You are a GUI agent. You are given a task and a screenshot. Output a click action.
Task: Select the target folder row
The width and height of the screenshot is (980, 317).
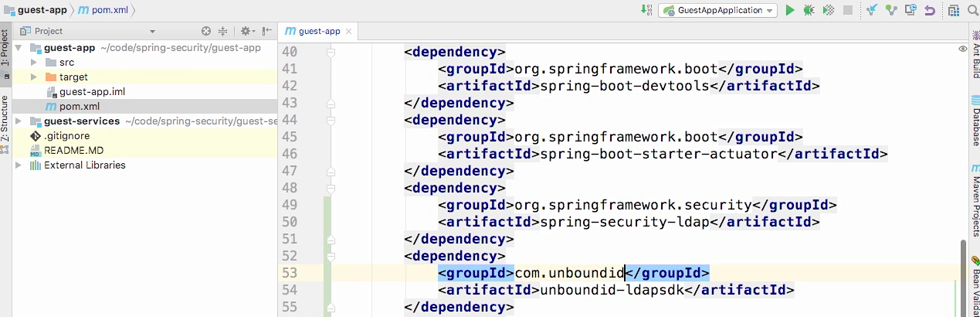(144, 77)
